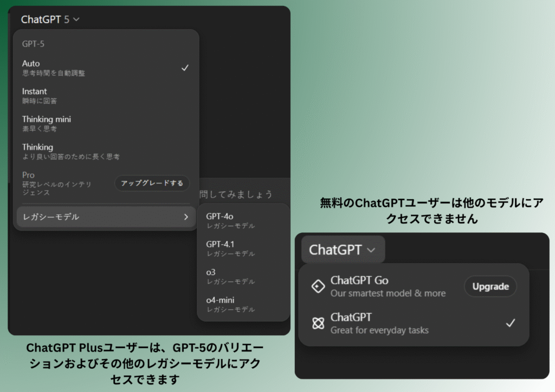This screenshot has height=392, width=555.
Task: Pick GPT-4.1 from the legacy list
Action: [x=238, y=249]
